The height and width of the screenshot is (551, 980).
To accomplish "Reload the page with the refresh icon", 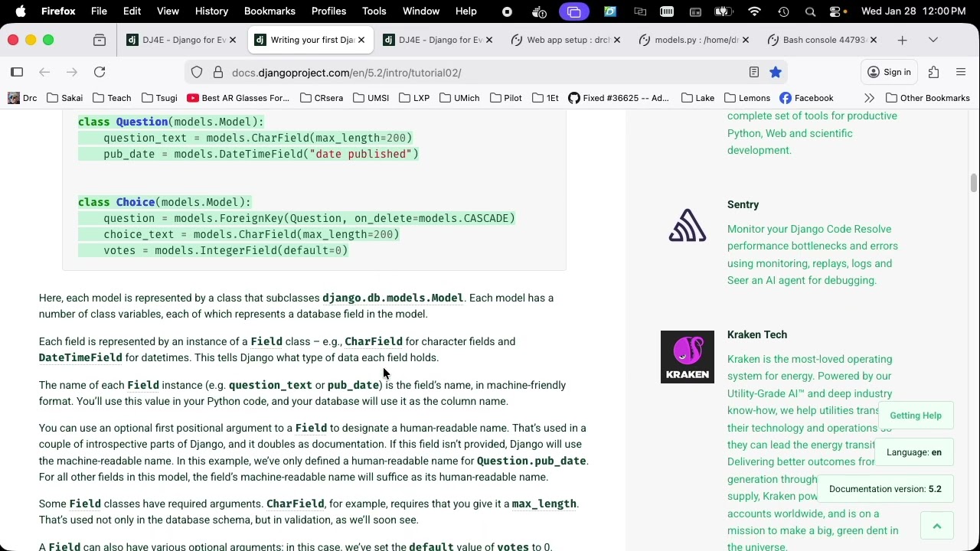I will 100,72.
